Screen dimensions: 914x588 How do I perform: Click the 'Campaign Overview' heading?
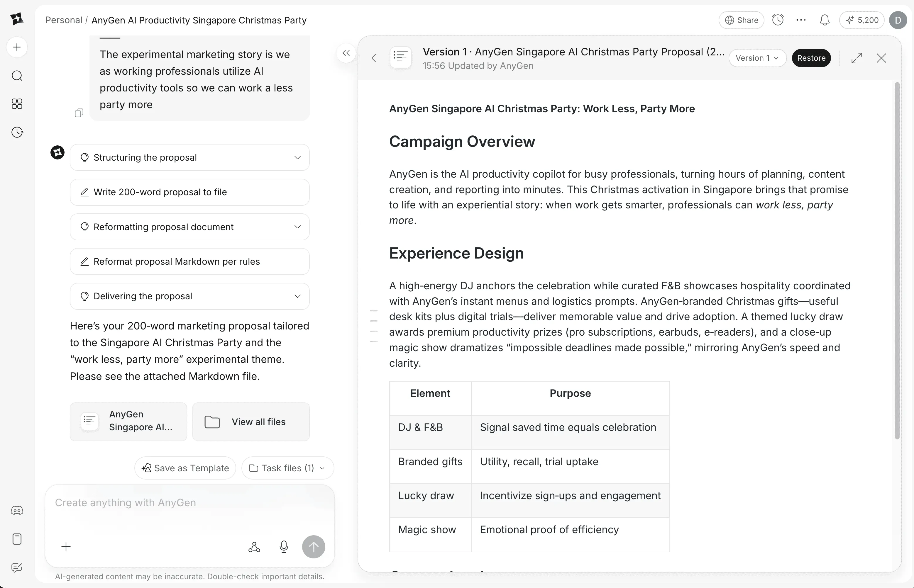pos(462,142)
